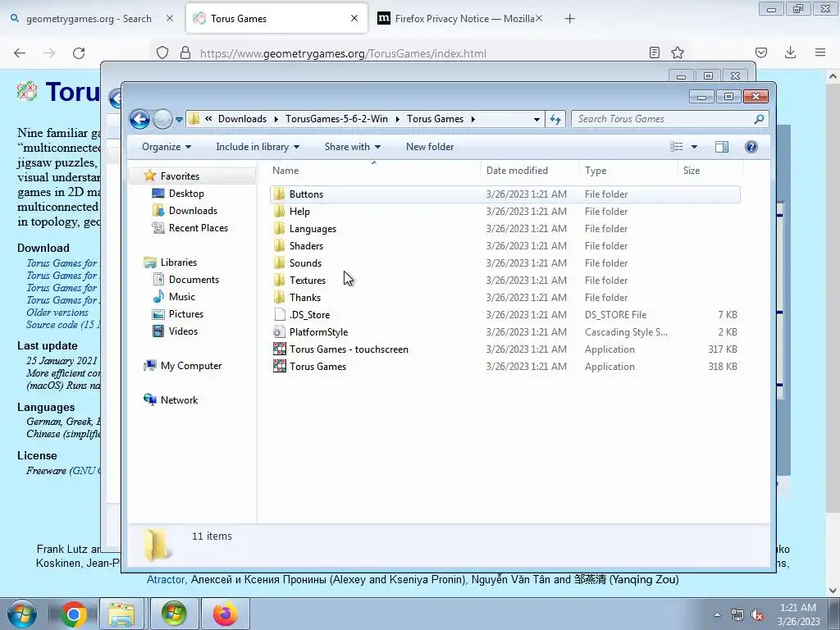Open a new Firefox tab
The height and width of the screenshot is (630, 840).
pyautogui.click(x=569, y=19)
